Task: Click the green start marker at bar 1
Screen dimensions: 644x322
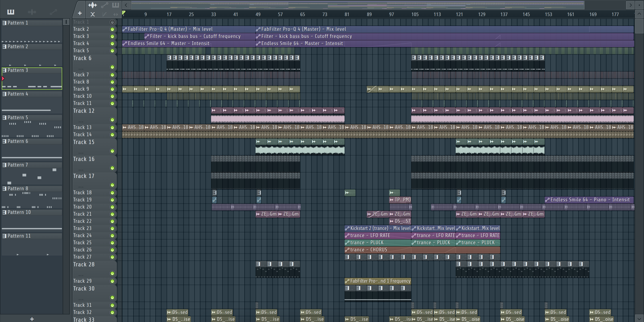Action: (124, 13)
